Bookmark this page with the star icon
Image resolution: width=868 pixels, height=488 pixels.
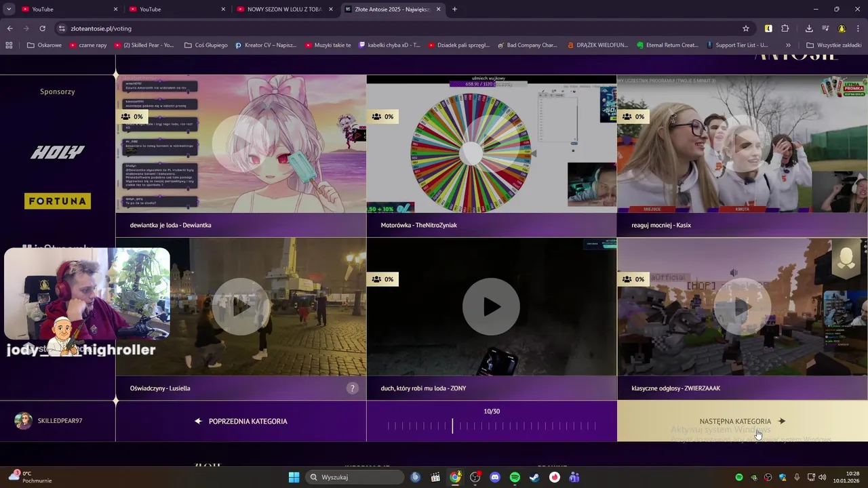click(746, 28)
